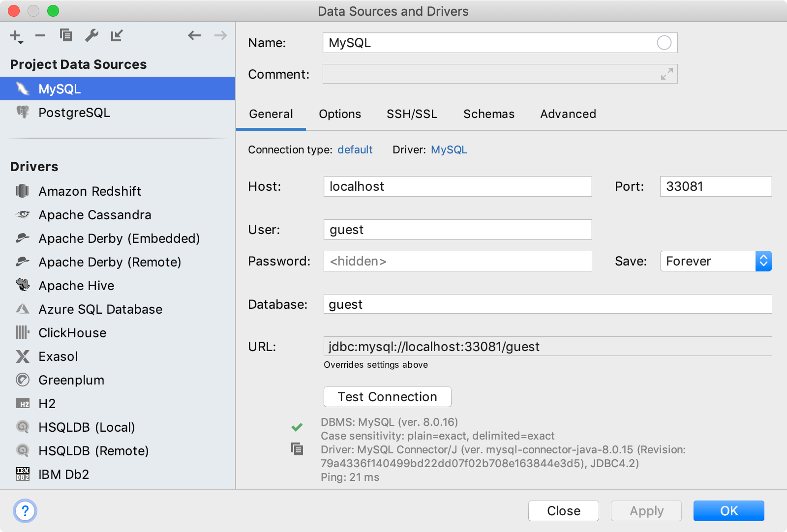787x532 pixels.
Task: Remove the selected data source
Action: [x=40, y=35]
